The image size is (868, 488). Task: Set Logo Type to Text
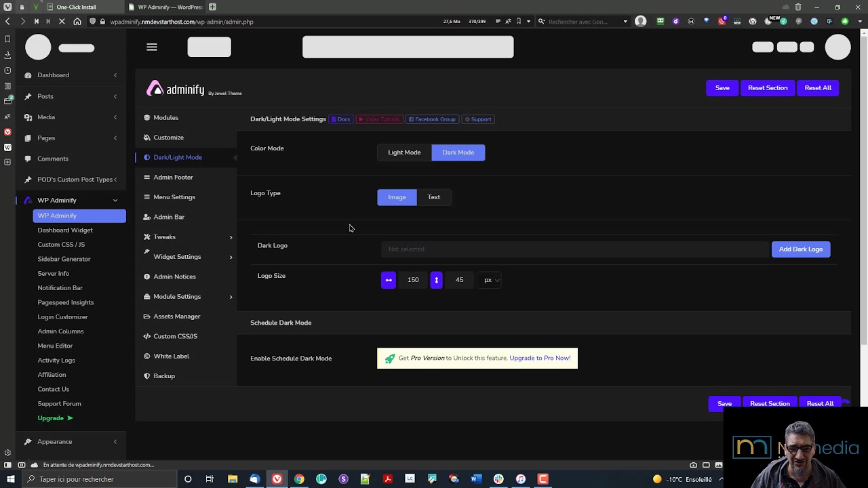pyautogui.click(x=434, y=197)
